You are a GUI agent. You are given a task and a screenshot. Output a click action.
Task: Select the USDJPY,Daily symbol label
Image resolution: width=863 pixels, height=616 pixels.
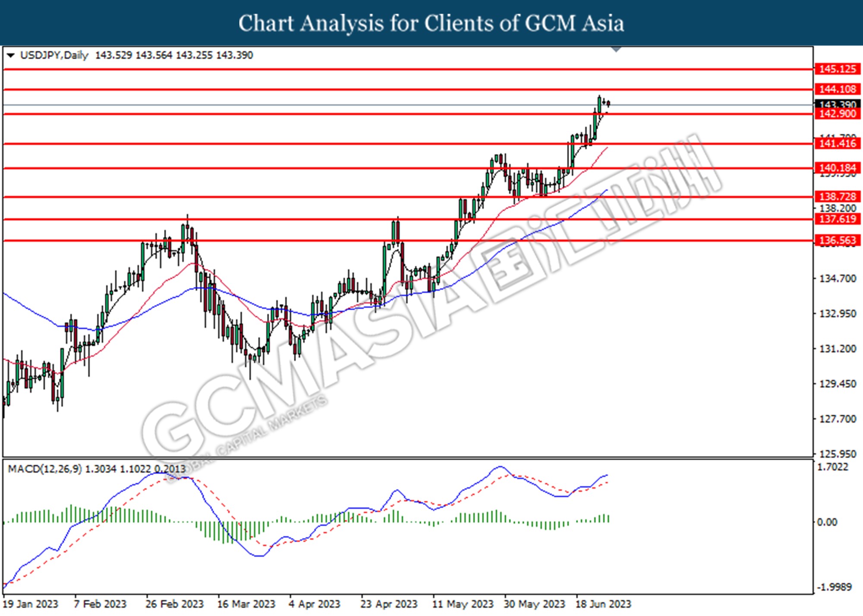(54, 55)
